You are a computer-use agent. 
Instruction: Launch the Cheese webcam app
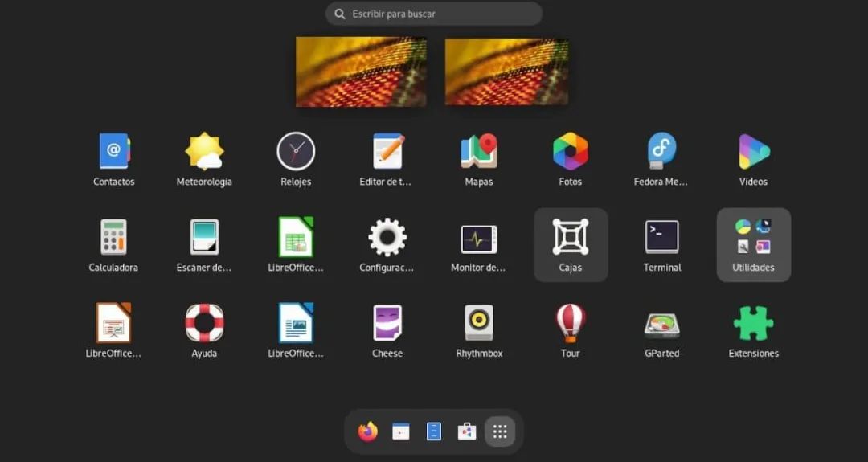pyautogui.click(x=387, y=322)
